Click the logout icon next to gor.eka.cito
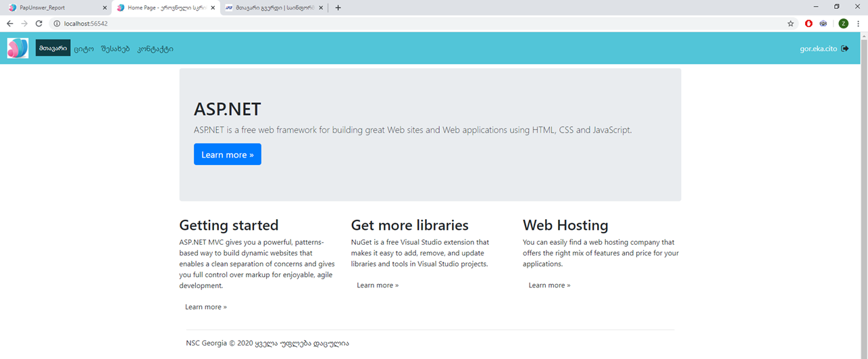868x359 pixels. tap(845, 48)
